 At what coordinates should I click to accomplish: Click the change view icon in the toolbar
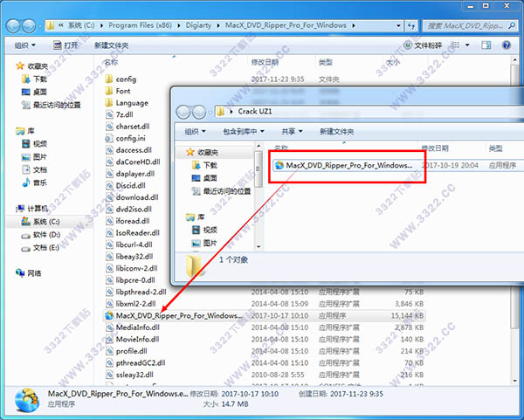[x=456, y=45]
